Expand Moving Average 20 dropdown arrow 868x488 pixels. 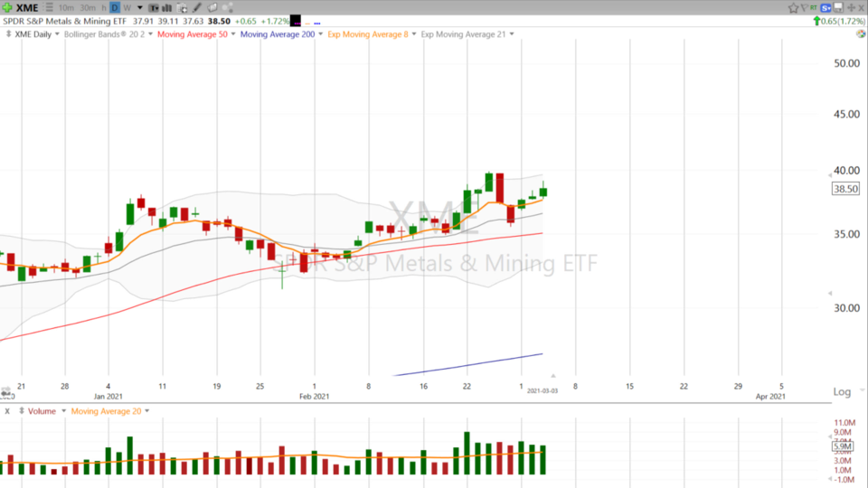(x=146, y=411)
